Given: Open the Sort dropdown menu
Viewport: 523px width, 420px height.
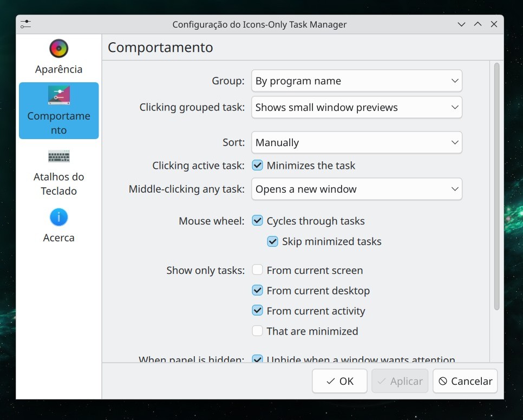Looking at the screenshot, I should (356, 143).
